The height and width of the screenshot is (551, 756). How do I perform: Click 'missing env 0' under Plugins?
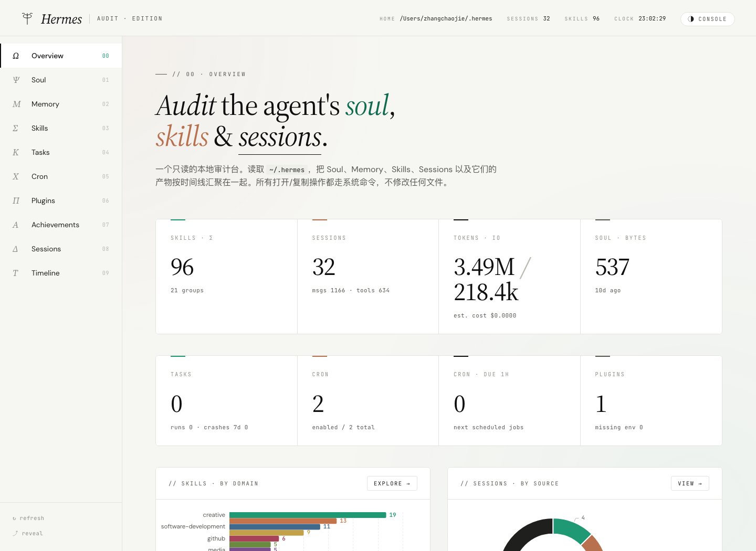[x=618, y=427]
